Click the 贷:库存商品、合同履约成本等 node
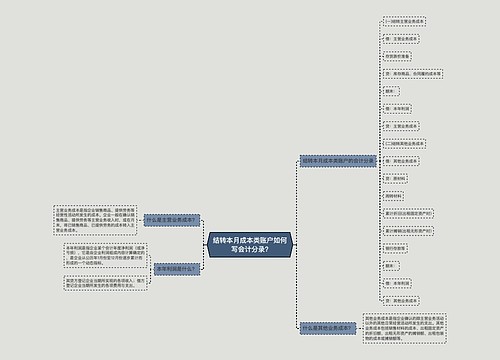This screenshot has height=360, width=500. tap(413, 74)
